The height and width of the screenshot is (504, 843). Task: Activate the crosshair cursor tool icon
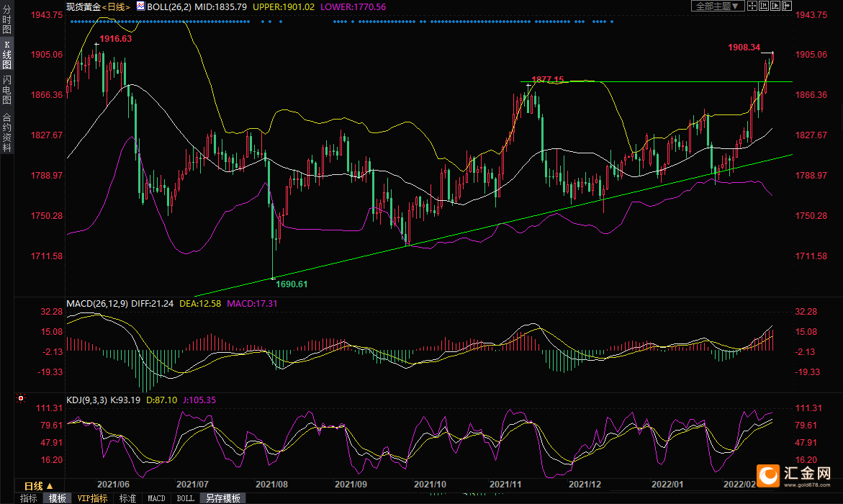point(752,6)
